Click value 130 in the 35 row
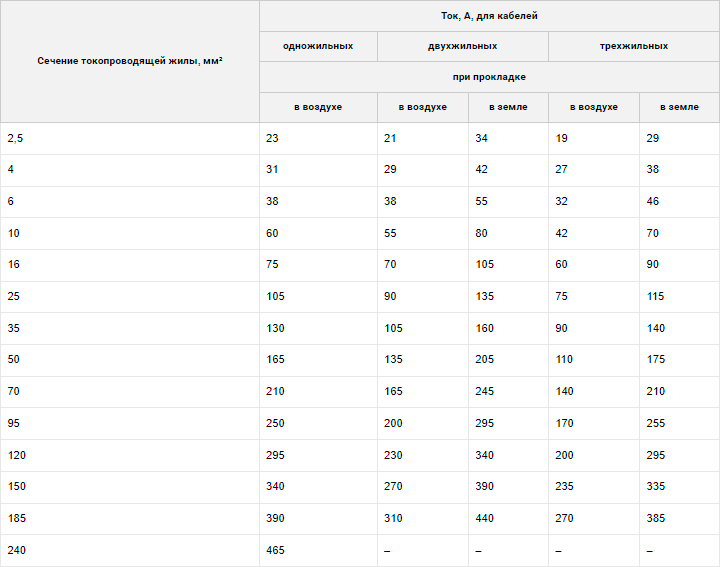Image resolution: width=720 pixels, height=567 pixels. point(275,328)
